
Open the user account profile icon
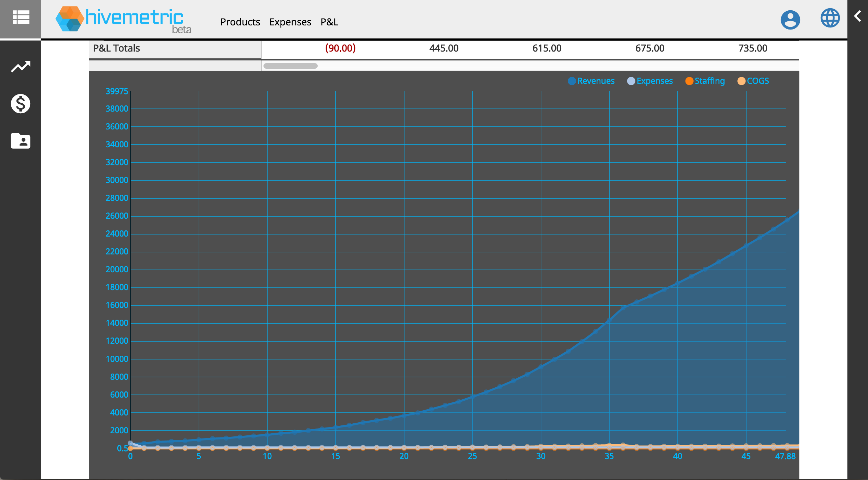[x=790, y=20]
